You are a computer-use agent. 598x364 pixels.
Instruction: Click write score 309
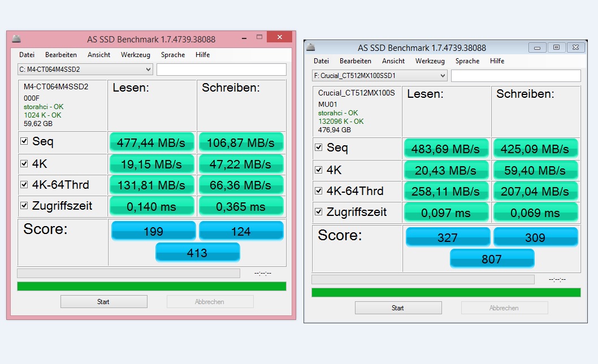535,237
